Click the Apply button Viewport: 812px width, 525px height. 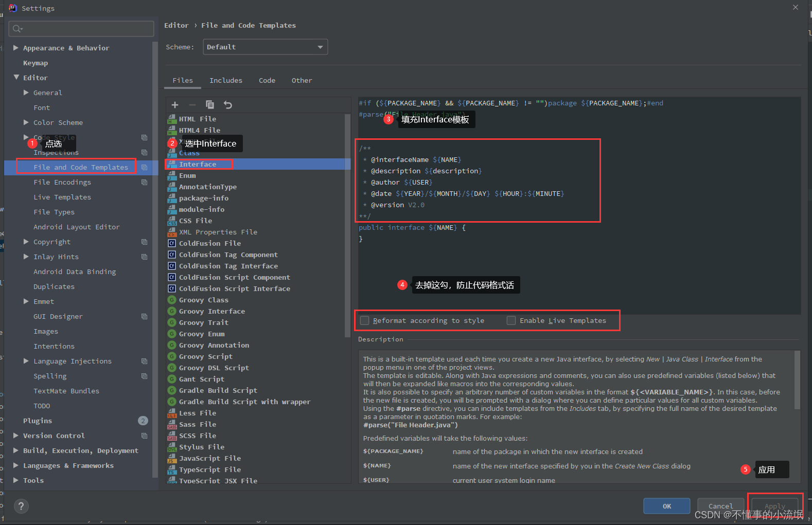click(775, 506)
